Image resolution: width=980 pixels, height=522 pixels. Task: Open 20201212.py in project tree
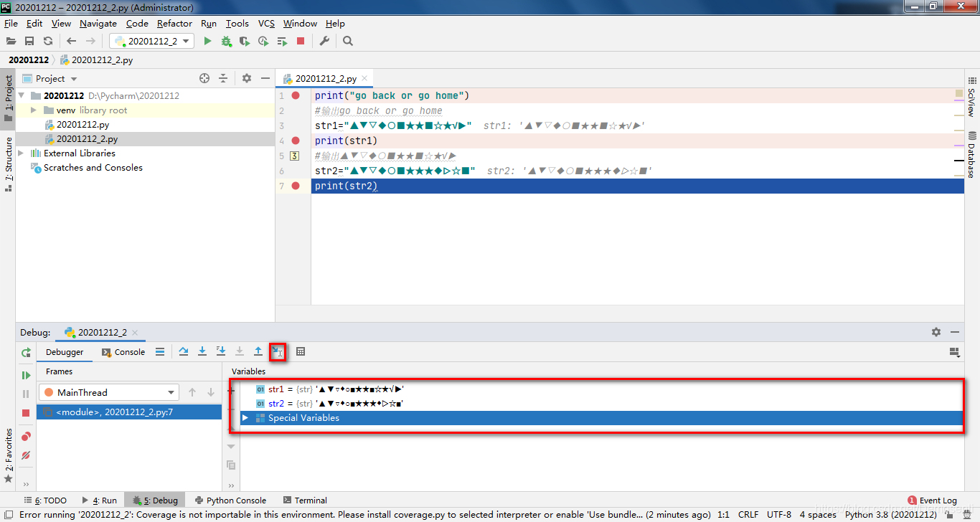tap(83, 125)
